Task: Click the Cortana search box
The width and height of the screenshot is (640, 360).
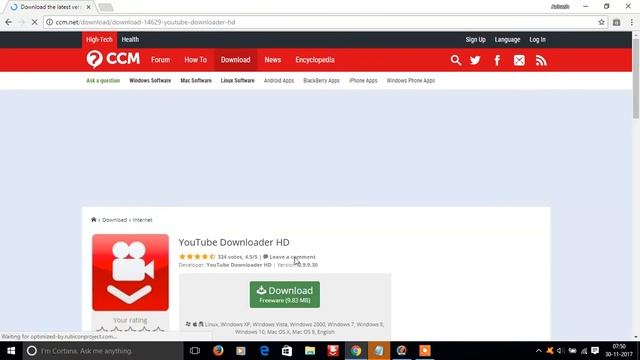Action: (103, 351)
